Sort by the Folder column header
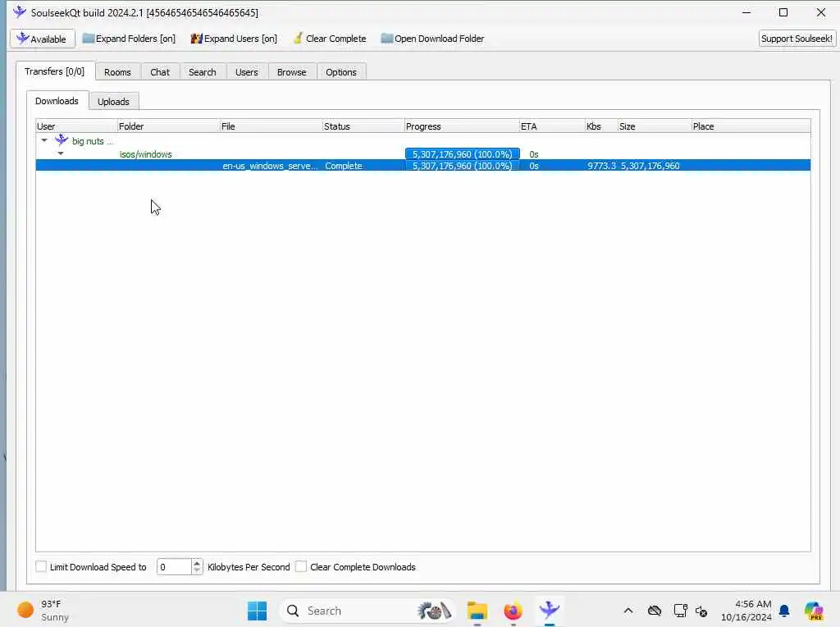The image size is (840, 627). point(168,126)
